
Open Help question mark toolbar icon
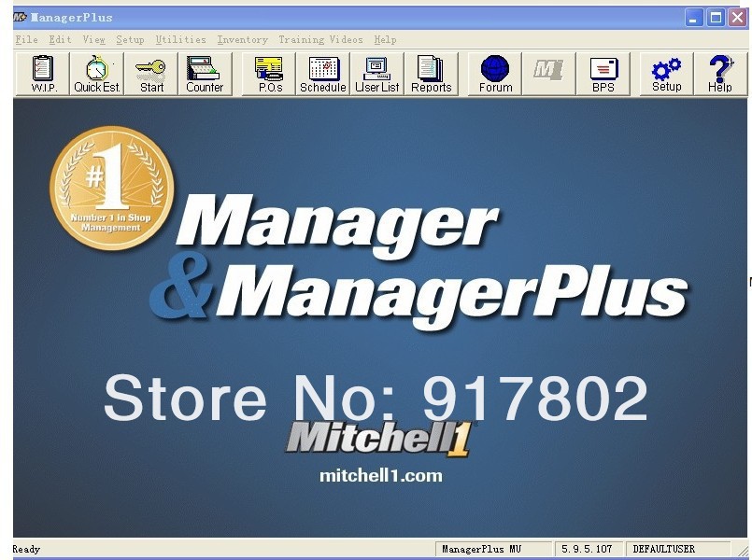(x=720, y=74)
